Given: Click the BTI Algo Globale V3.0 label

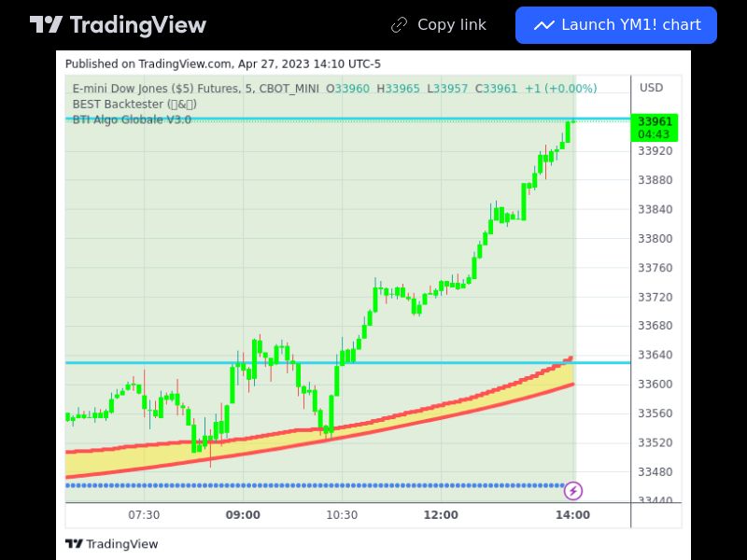Looking at the screenshot, I should point(132,119).
